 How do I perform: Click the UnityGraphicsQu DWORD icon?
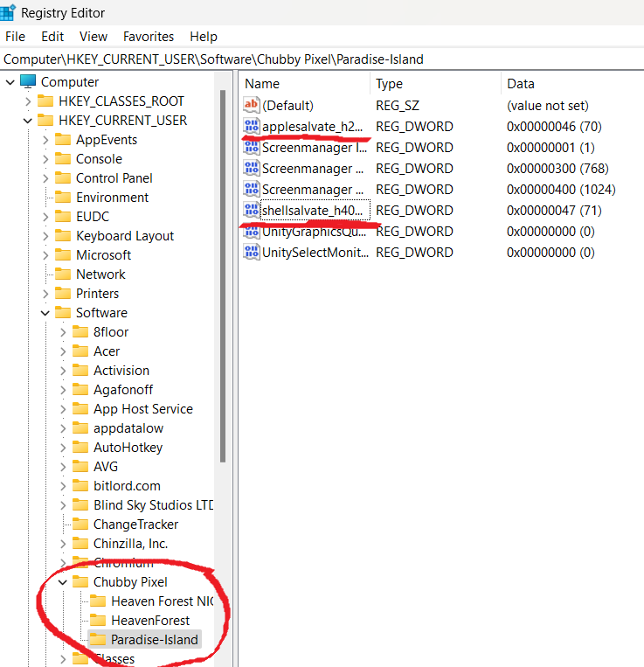click(x=252, y=231)
